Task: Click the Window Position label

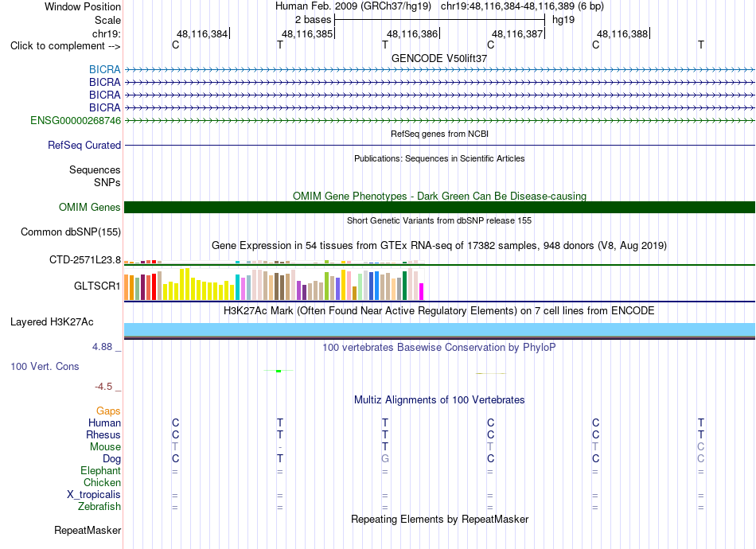Action: (83, 6)
